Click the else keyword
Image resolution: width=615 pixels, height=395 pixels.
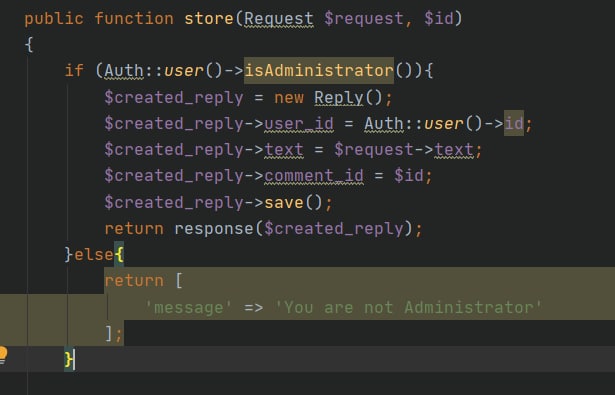click(x=94, y=255)
